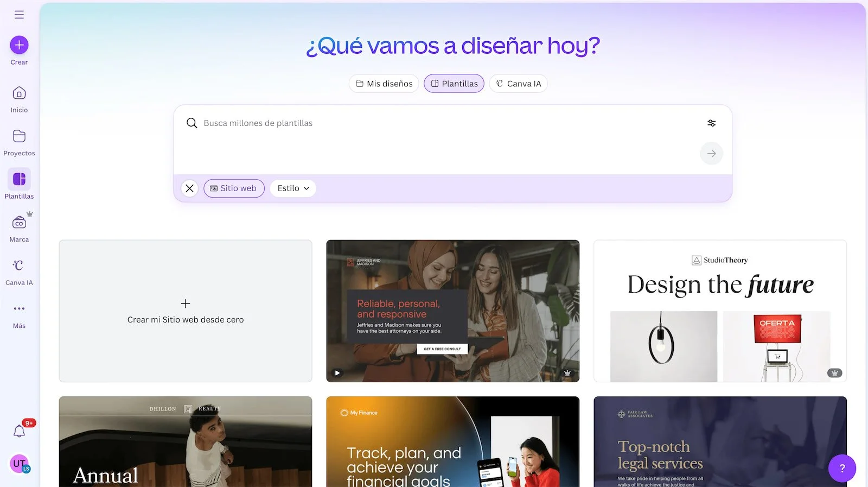This screenshot has width=868, height=487.
Task: Click the Más label in sidebar
Action: pos(19,326)
